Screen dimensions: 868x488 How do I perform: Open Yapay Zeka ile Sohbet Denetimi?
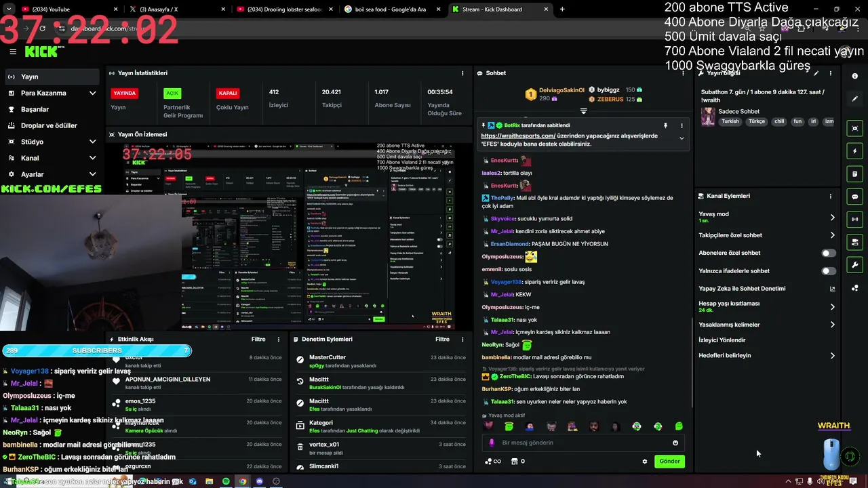766,288
